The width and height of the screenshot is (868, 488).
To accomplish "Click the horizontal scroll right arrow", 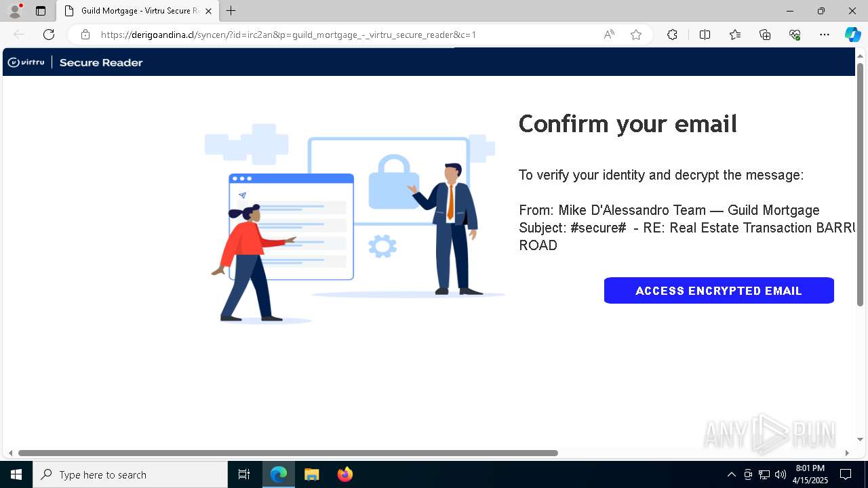I will [847, 453].
